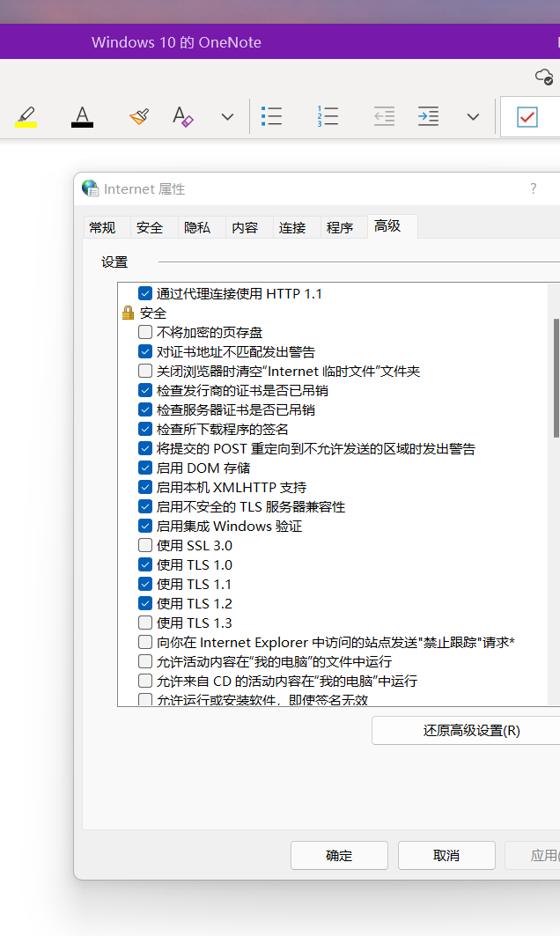Image resolution: width=560 pixels, height=936 pixels.
Task: Toggle 启用集成 Windows 验证
Action: pyautogui.click(x=145, y=526)
